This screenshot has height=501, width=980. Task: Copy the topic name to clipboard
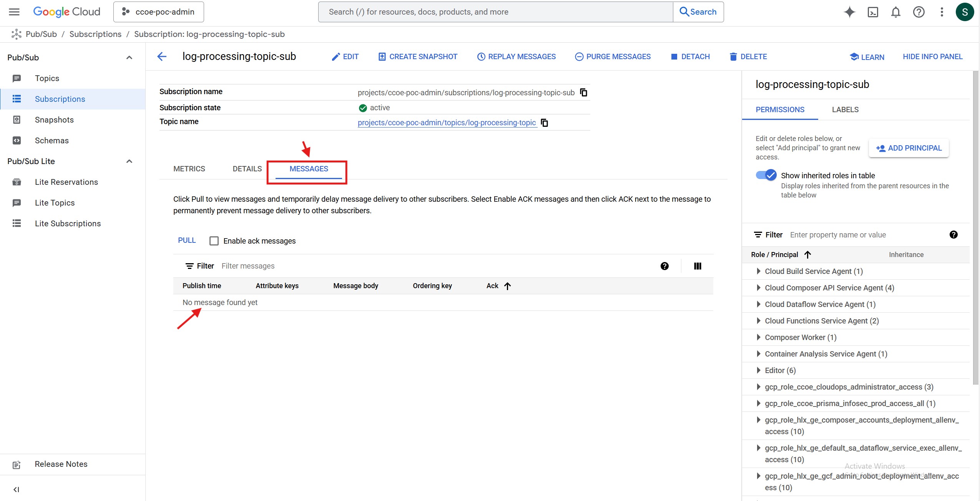pos(544,123)
